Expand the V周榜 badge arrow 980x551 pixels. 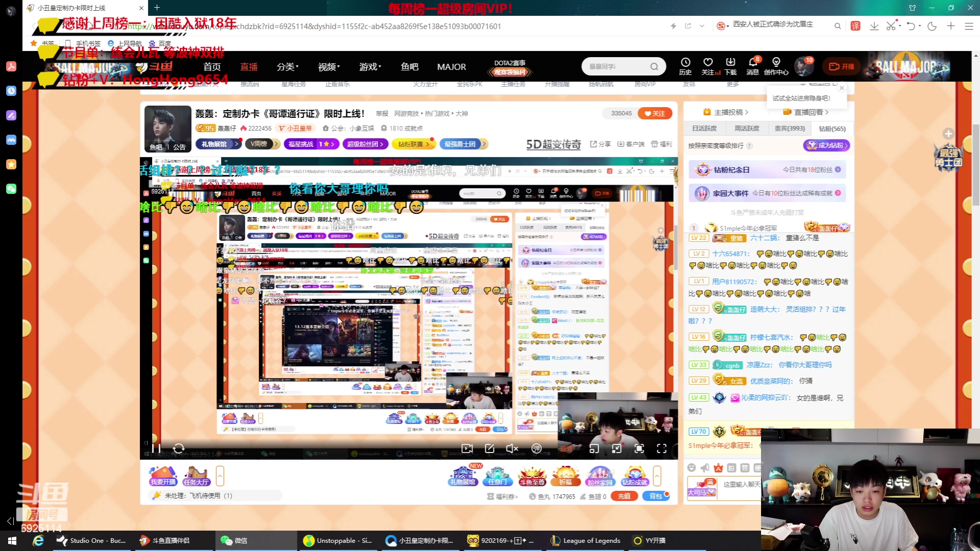click(x=276, y=144)
